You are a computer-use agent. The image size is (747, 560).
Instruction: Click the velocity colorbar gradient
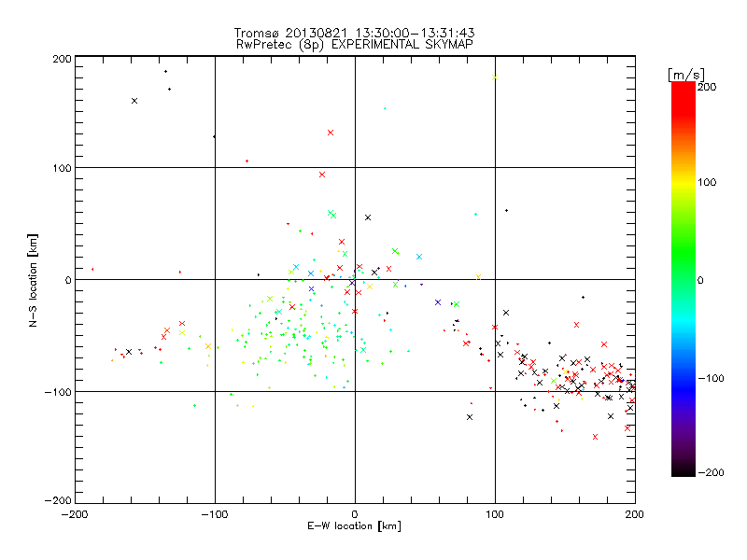[684, 279]
